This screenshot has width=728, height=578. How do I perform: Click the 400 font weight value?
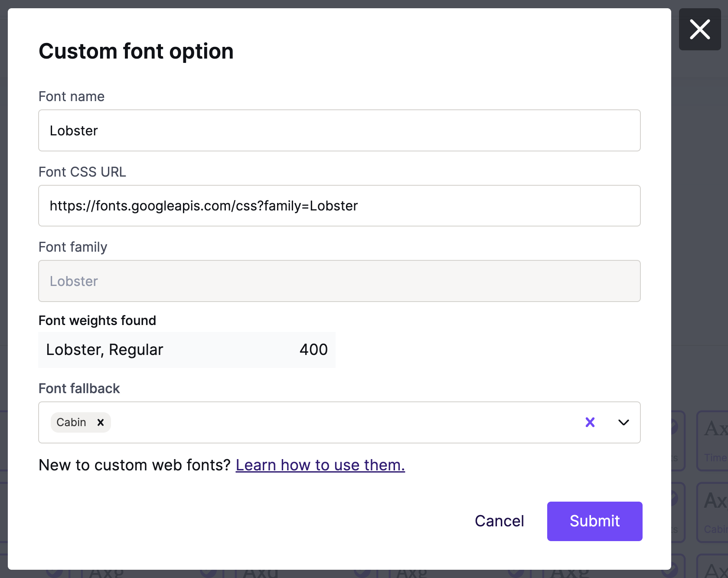[x=313, y=350]
